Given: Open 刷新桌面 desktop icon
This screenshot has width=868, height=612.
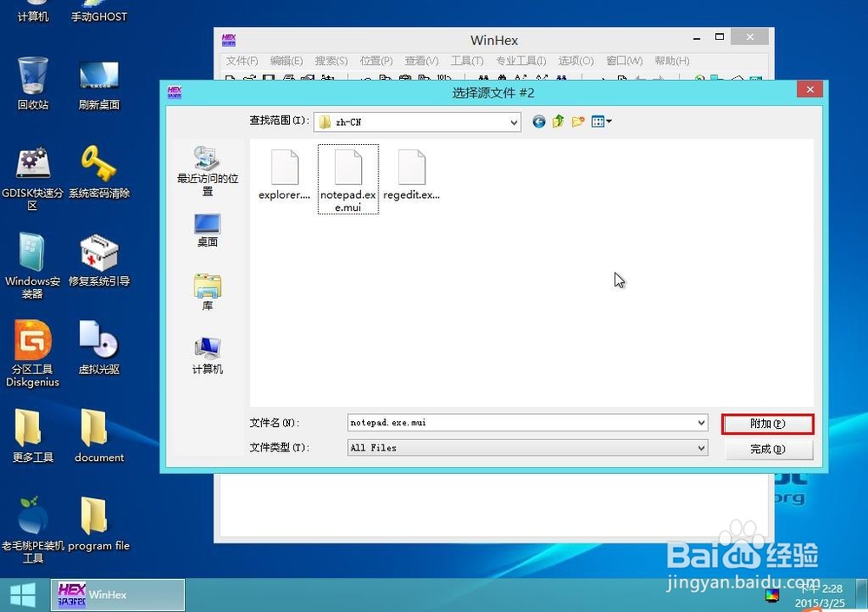Looking at the screenshot, I should coord(99,85).
